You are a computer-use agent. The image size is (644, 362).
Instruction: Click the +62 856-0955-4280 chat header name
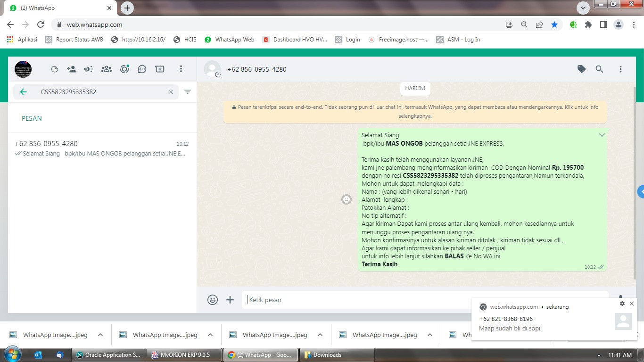257,69
